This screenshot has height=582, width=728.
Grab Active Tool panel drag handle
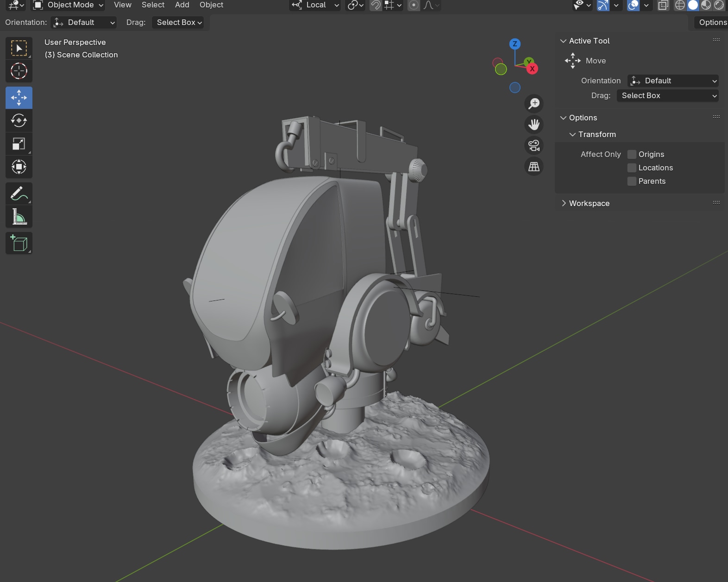(716, 40)
